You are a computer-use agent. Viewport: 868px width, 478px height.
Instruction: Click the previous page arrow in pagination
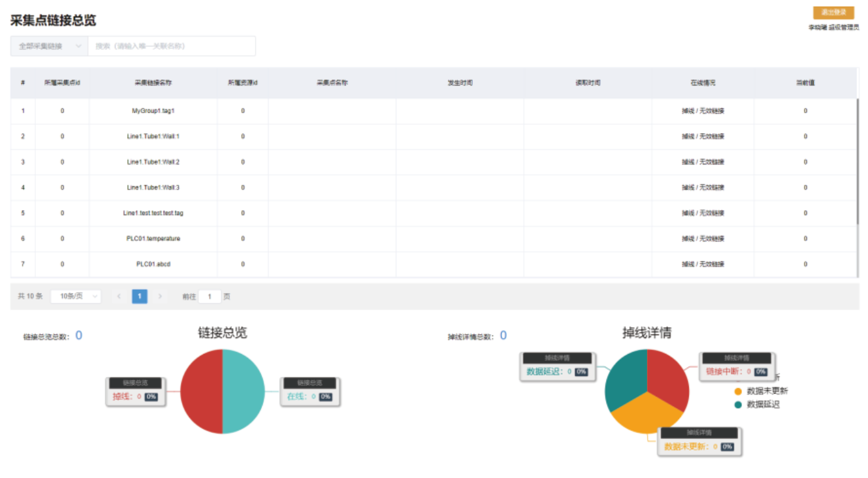(119, 296)
